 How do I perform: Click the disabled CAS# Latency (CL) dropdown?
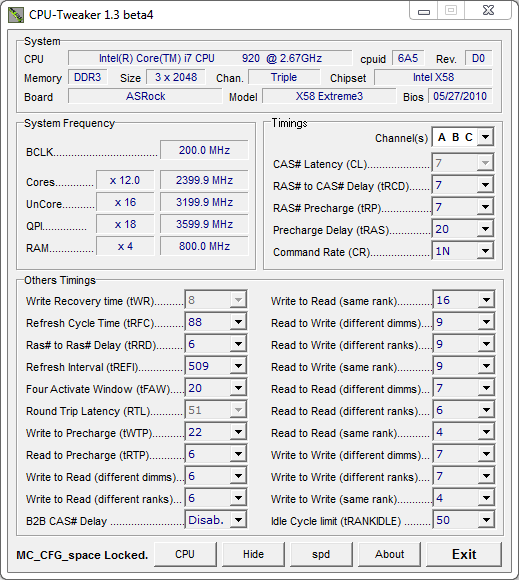point(462,163)
